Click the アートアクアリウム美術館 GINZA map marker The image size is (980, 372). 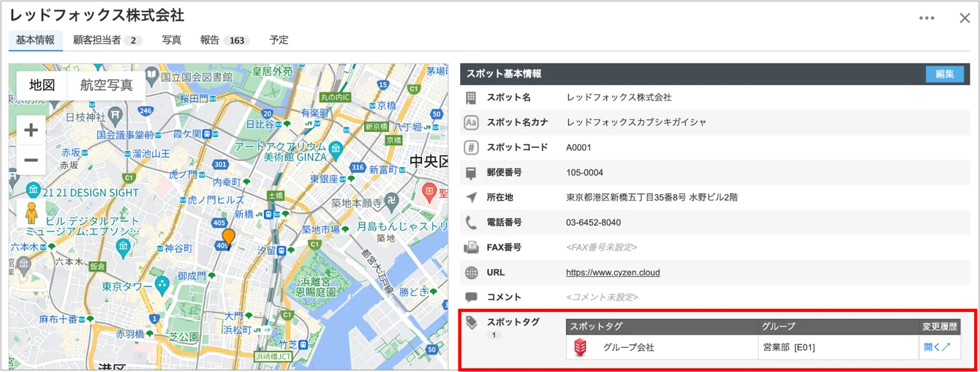(336, 149)
